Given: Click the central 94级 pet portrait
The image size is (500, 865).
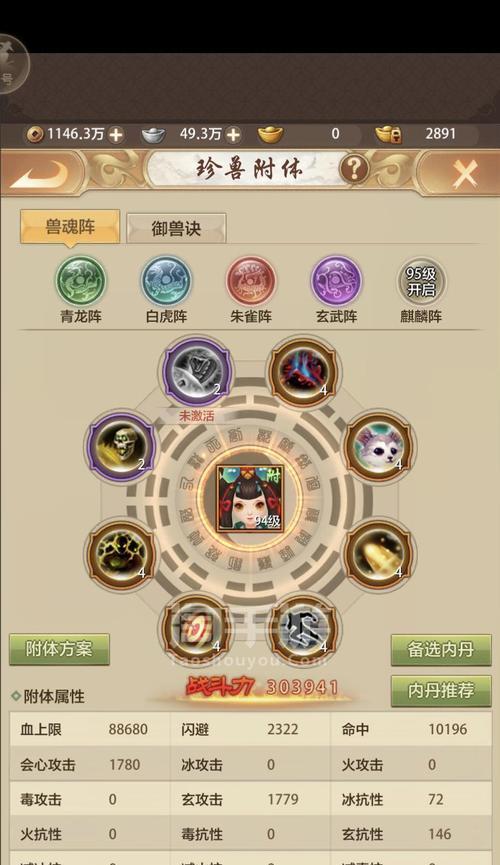Looking at the screenshot, I should click(x=250, y=499).
